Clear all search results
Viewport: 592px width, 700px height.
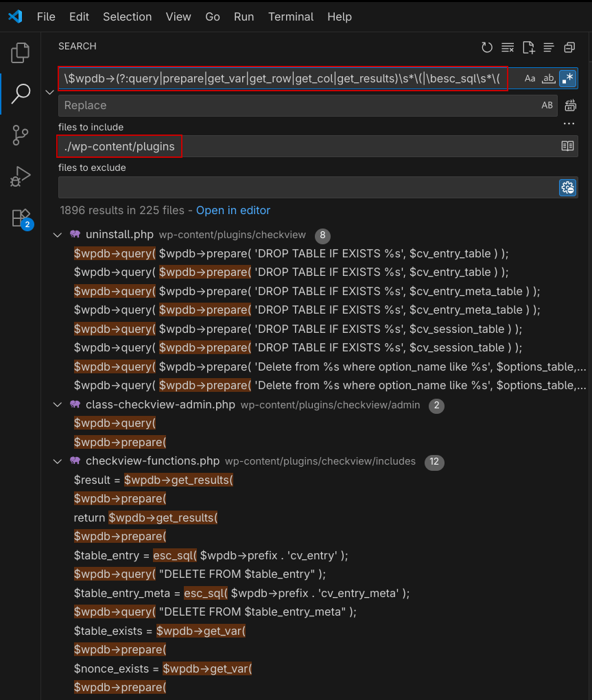(x=508, y=47)
